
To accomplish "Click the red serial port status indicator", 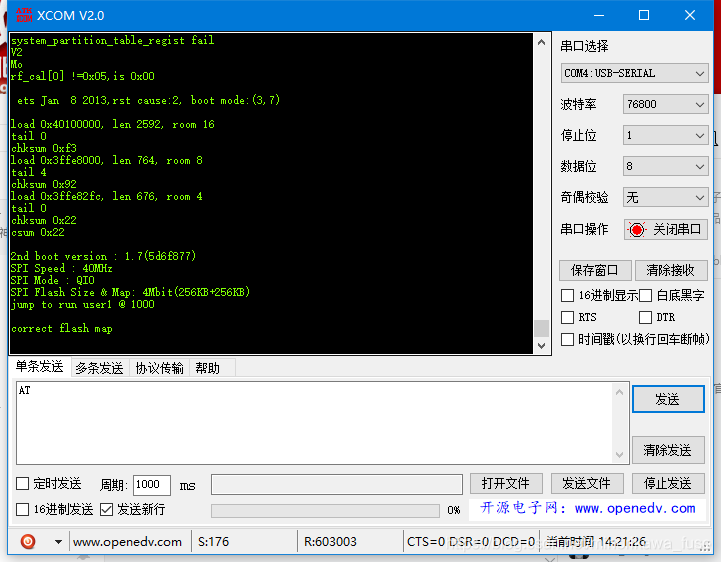I will point(637,229).
